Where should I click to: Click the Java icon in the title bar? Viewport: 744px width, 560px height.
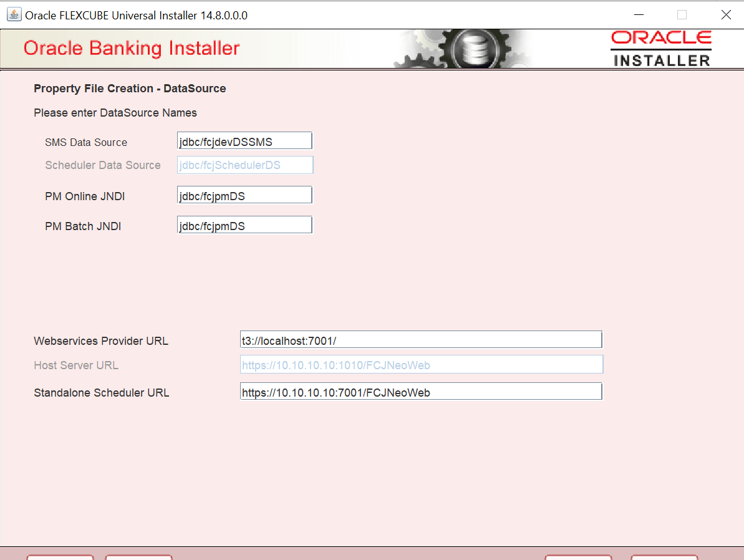tap(14, 15)
